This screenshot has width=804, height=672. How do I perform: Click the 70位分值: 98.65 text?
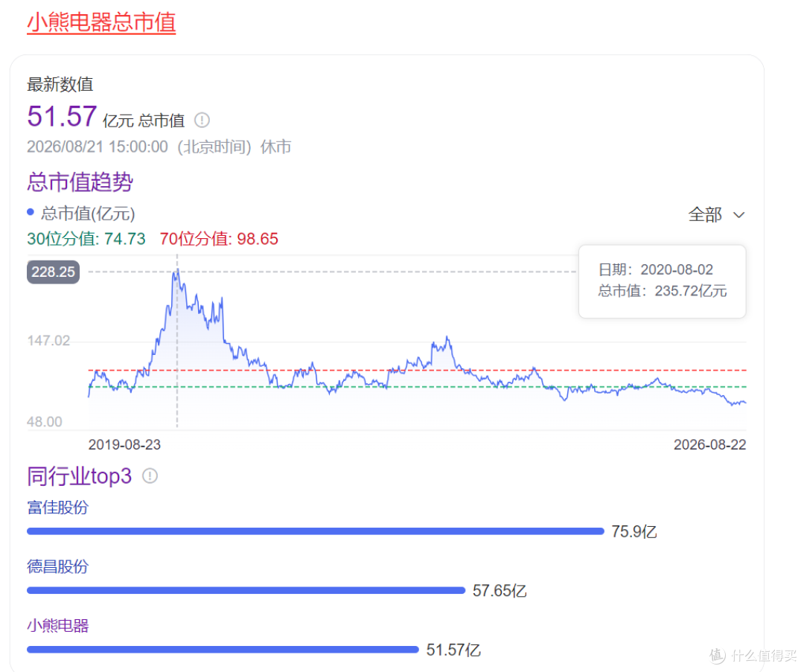point(219,239)
